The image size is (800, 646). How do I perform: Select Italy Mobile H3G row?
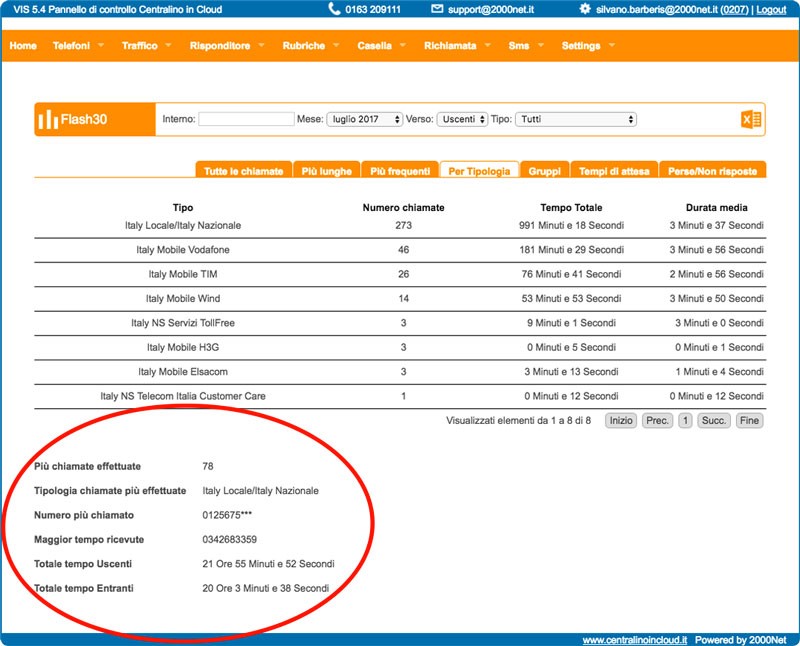pyautogui.click(x=400, y=347)
